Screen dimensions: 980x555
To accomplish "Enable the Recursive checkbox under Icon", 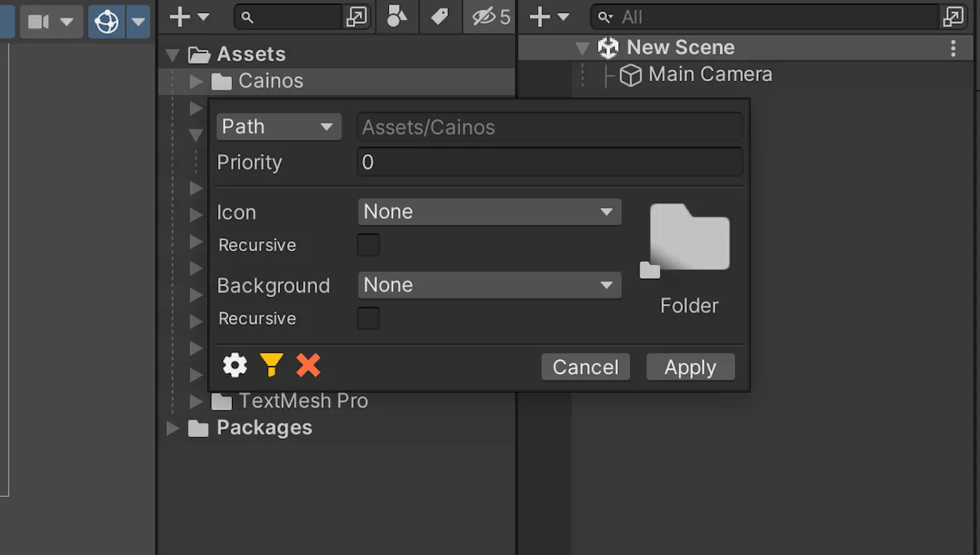I will point(368,245).
